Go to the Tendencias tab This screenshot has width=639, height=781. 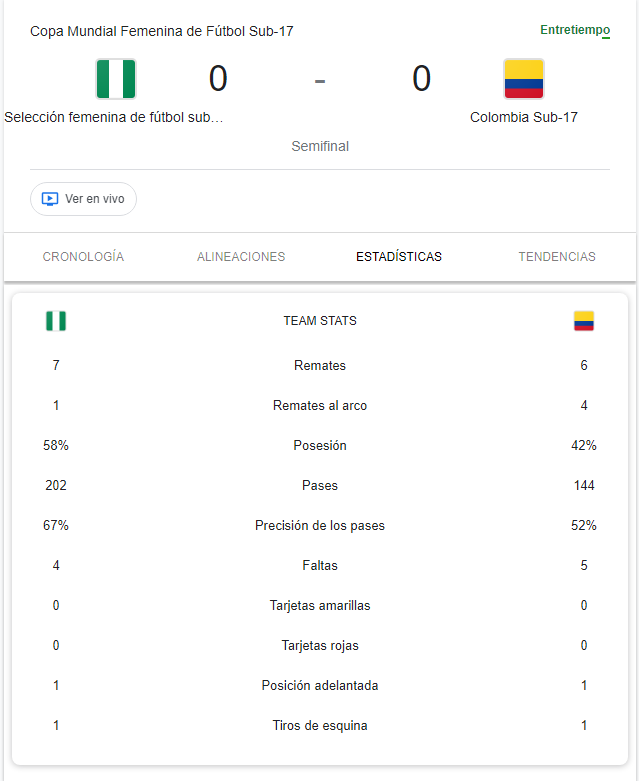pyautogui.click(x=557, y=257)
